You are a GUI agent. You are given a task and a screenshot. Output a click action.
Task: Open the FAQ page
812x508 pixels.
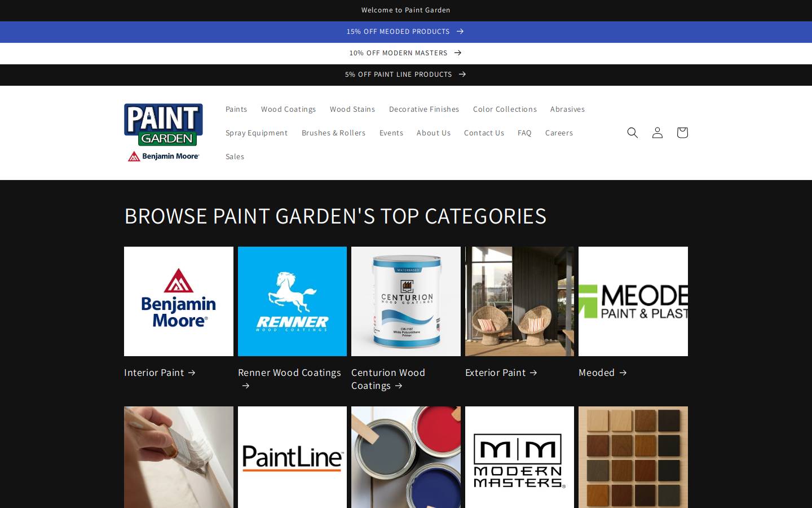(x=524, y=133)
